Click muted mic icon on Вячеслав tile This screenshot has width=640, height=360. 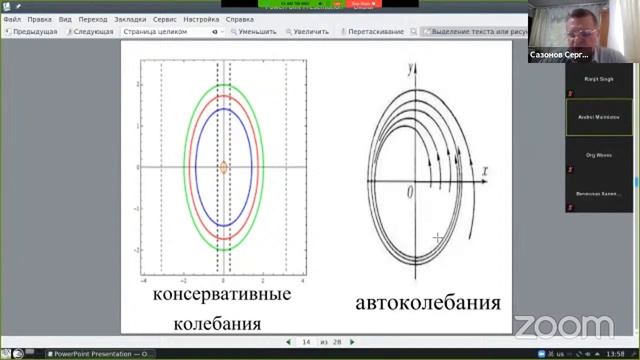tap(570, 208)
